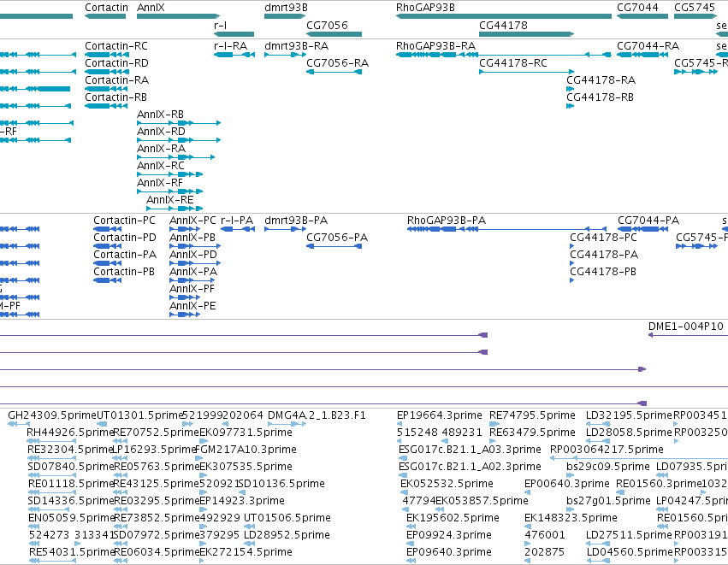This screenshot has height=565, width=728.
Task: Open the AnnIX-PE protein label
Action: [x=192, y=306]
